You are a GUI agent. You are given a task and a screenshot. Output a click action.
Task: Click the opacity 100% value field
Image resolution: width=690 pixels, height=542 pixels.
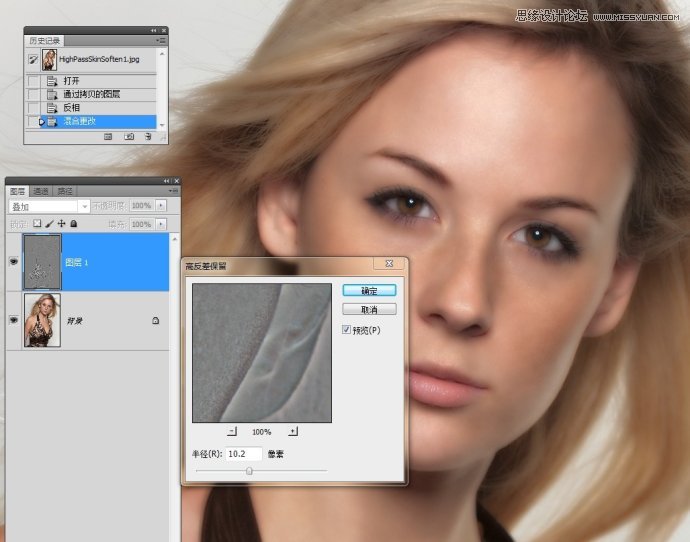(x=142, y=205)
